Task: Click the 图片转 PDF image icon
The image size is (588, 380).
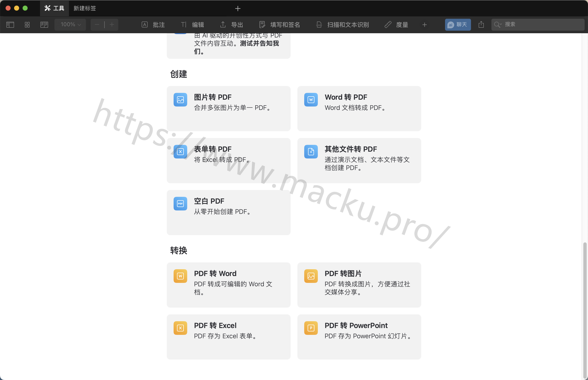Action: point(180,100)
